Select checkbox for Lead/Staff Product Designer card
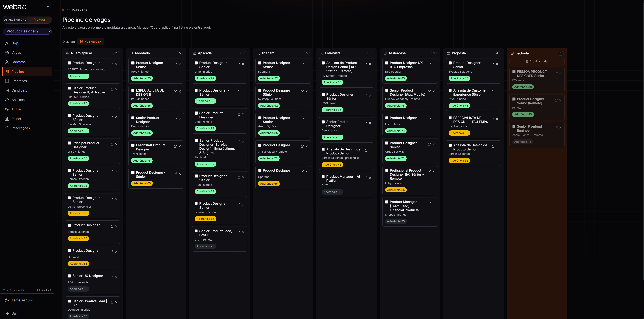This screenshot has width=644, height=319. click(x=133, y=145)
